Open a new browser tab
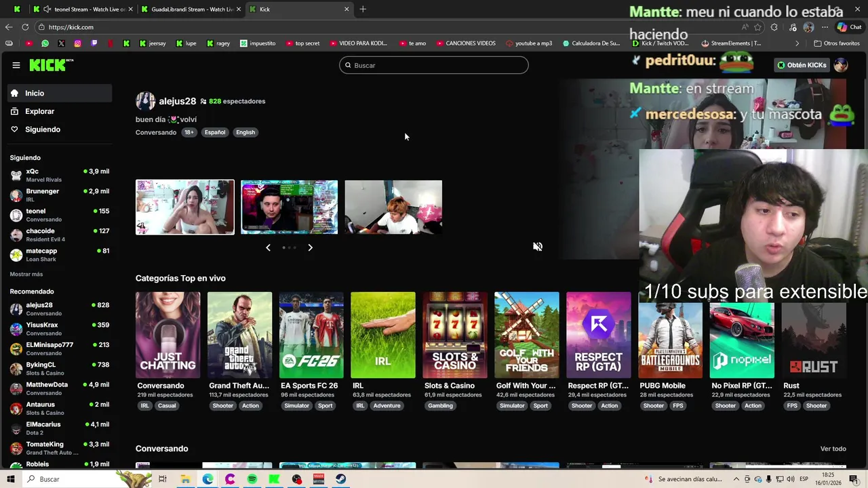Viewport: 868px width, 488px height. [x=363, y=9]
